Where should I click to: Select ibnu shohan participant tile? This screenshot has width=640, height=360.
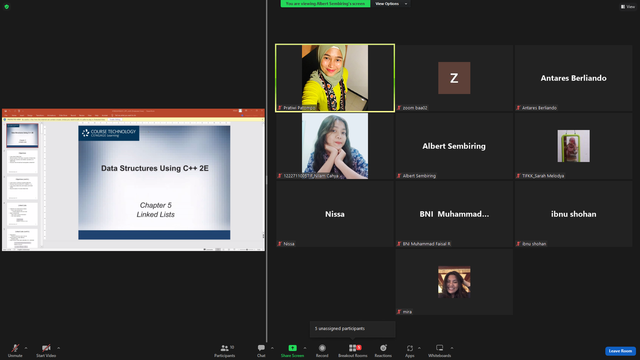pos(573,214)
